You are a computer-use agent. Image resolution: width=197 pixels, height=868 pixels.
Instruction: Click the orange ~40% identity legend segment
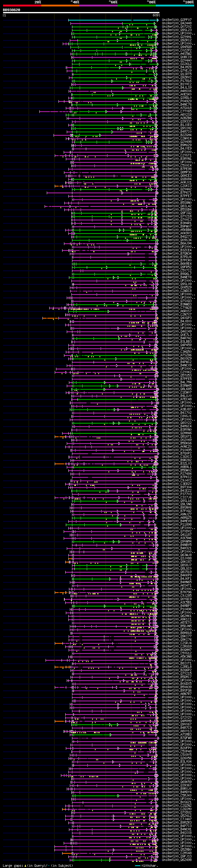point(61,6)
